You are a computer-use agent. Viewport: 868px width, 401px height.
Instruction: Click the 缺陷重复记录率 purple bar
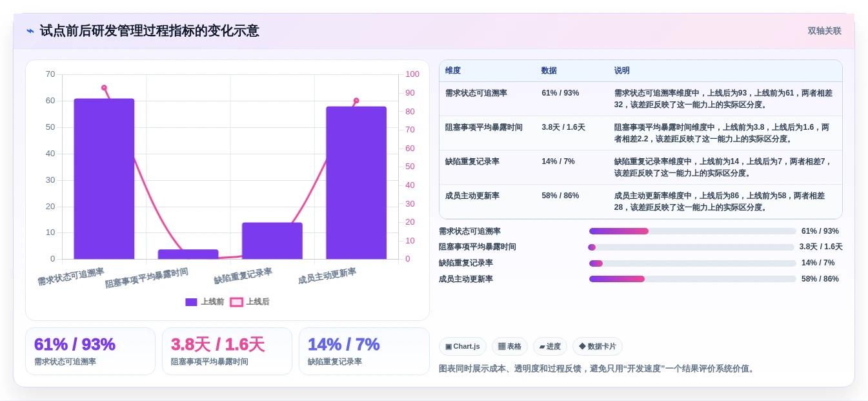(x=272, y=241)
